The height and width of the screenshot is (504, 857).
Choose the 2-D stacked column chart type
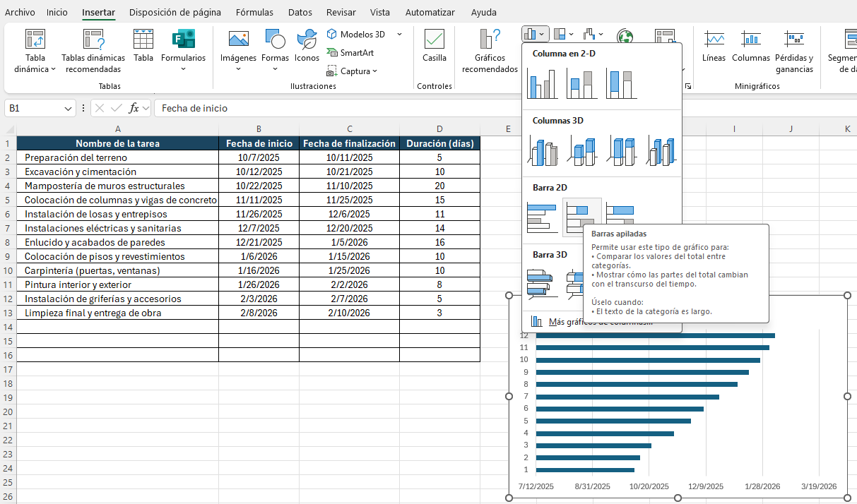pyautogui.click(x=581, y=84)
